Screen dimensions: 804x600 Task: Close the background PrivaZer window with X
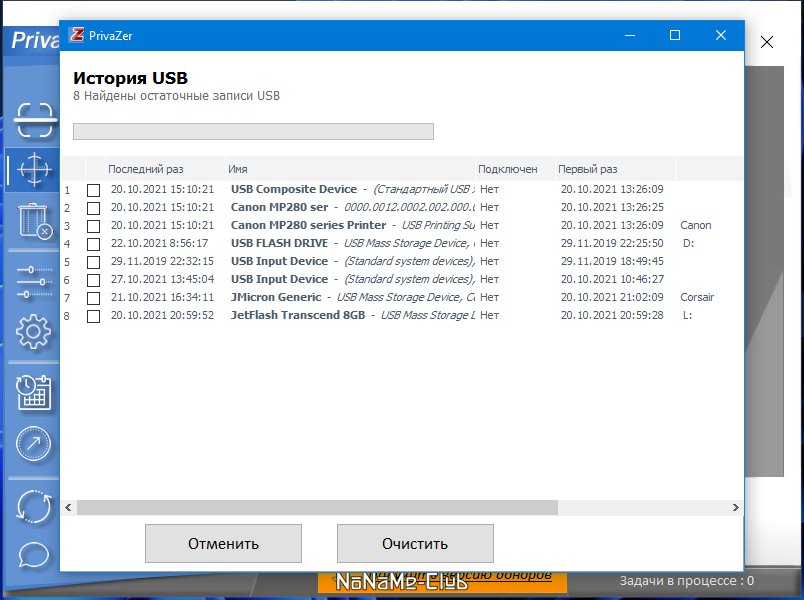coord(767,42)
